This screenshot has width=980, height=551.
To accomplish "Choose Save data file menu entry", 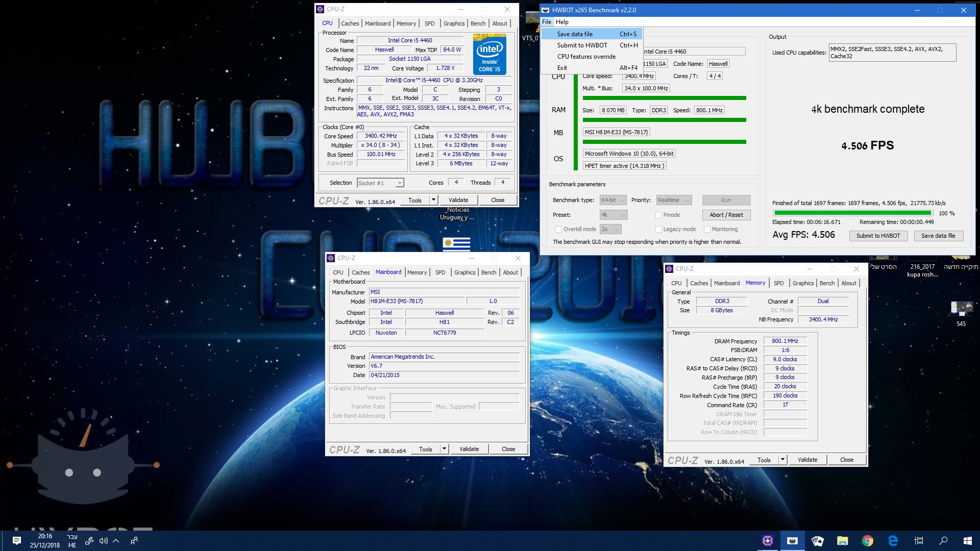I will click(x=592, y=34).
